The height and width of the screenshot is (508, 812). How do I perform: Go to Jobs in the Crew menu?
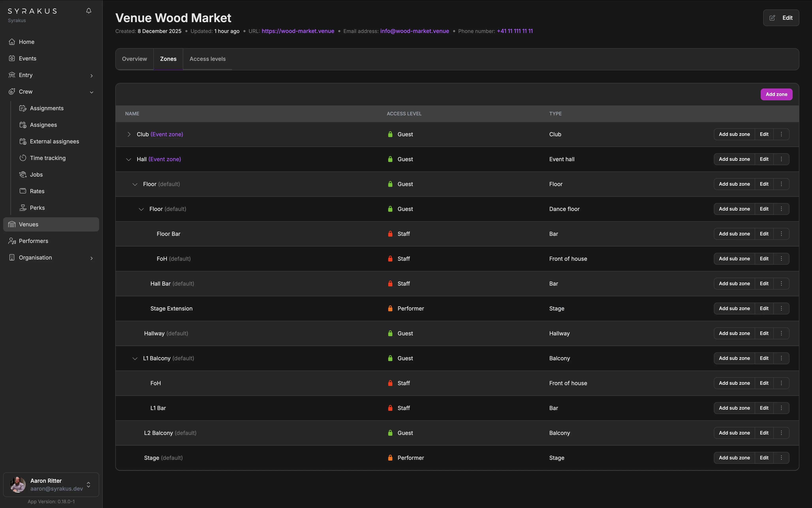pos(36,174)
